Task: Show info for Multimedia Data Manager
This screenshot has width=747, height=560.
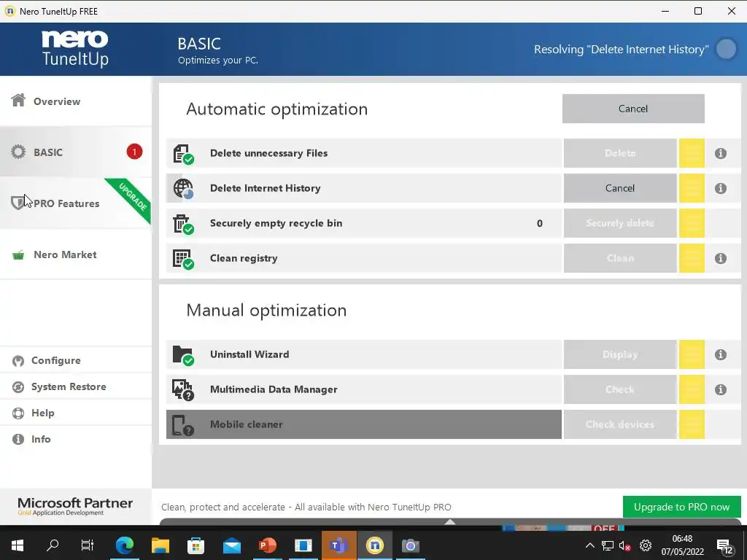Action: point(720,390)
